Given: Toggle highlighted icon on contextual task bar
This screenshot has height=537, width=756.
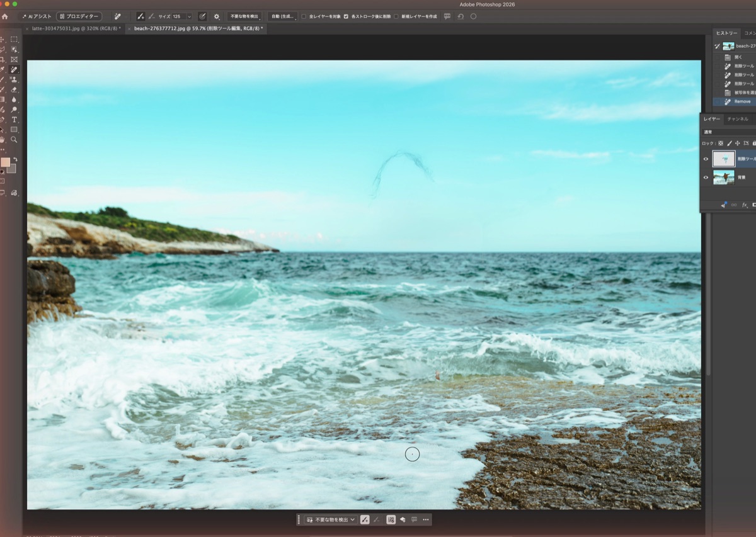Looking at the screenshot, I should [391, 519].
